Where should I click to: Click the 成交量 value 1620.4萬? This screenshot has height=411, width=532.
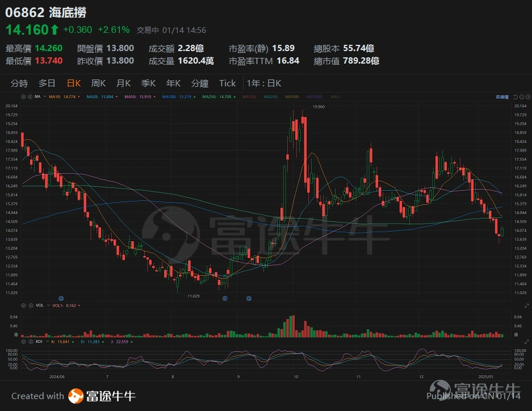pyautogui.click(x=196, y=61)
